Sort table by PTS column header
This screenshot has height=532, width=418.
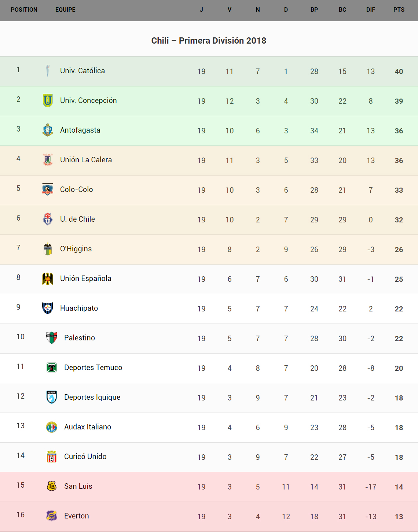coord(399,10)
